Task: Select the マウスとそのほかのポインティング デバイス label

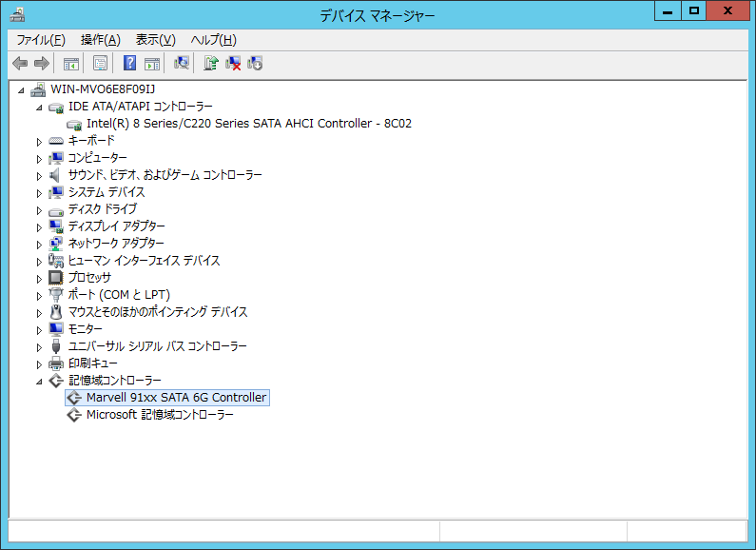Action: (x=158, y=312)
